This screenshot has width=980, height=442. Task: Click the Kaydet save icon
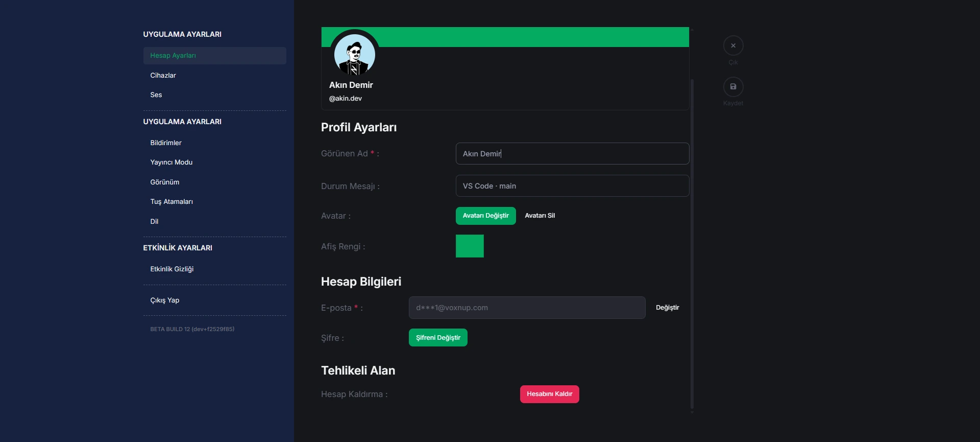pos(733,87)
